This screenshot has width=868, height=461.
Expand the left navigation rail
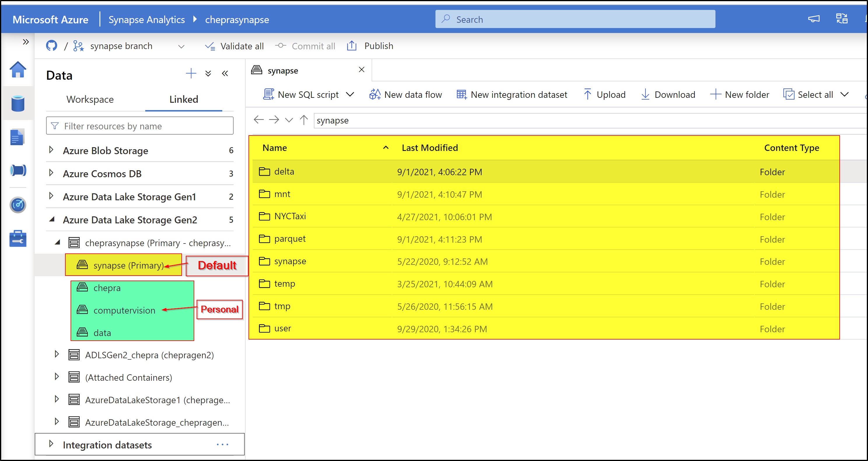coord(26,42)
